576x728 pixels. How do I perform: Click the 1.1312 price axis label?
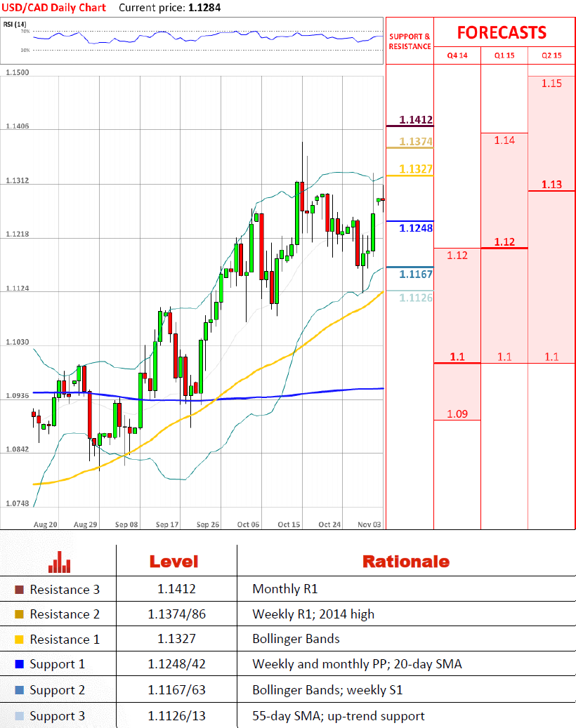coord(17,180)
